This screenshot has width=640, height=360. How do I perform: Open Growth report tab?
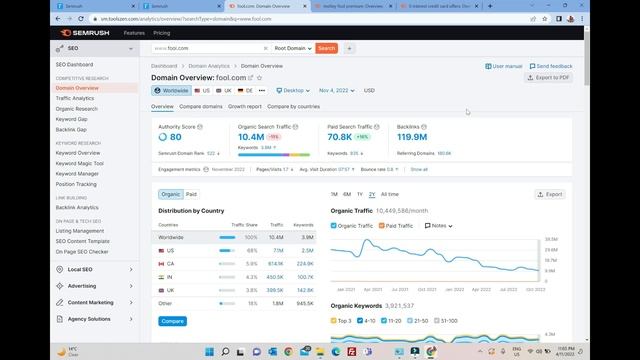tap(245, 107)
